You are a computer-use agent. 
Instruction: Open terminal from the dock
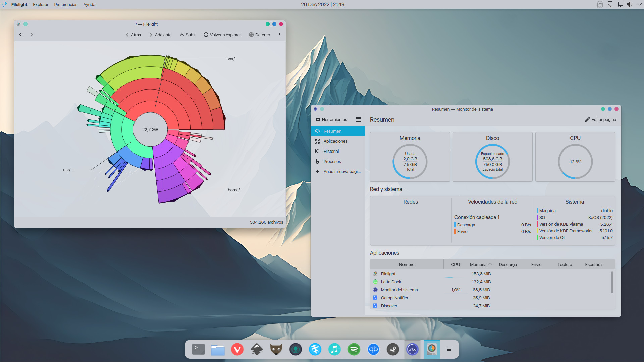point(198,349)
